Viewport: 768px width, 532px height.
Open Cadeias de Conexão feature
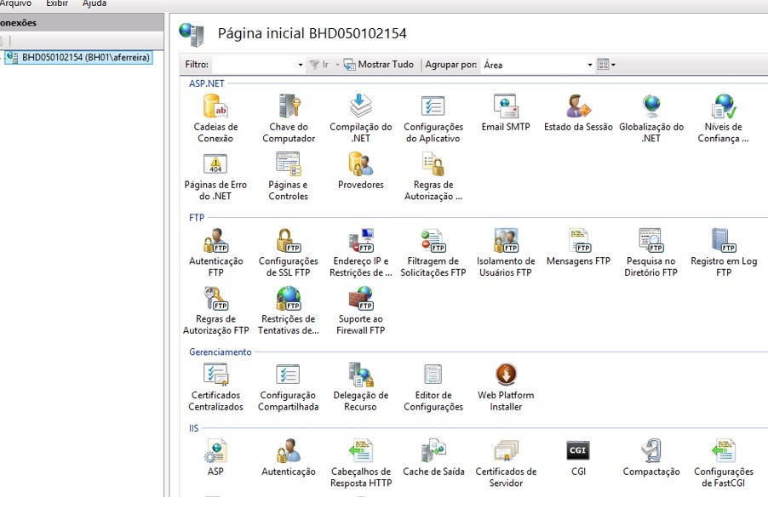pos(215,119)
